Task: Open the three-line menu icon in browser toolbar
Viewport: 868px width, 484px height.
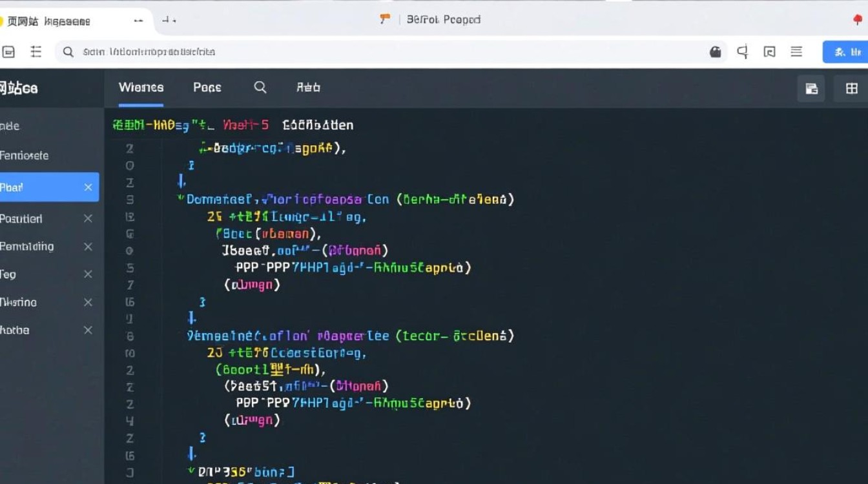Action: point(796,52)
